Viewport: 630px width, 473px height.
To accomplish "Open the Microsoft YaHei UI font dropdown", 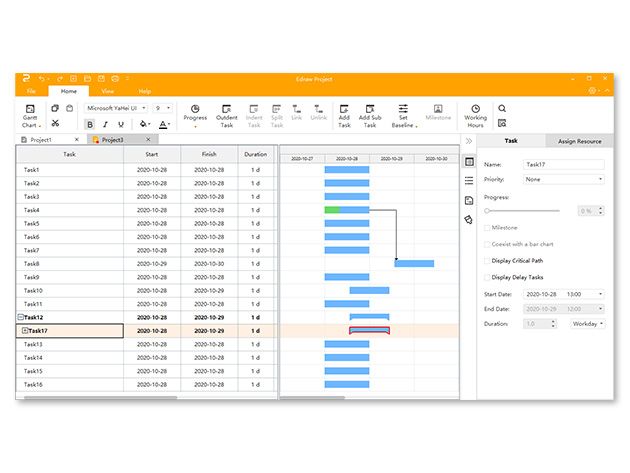I will pyautogui.click(x=116, y=108).
